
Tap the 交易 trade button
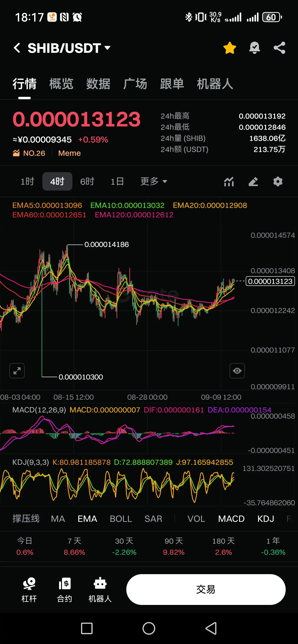coord(206,589)
